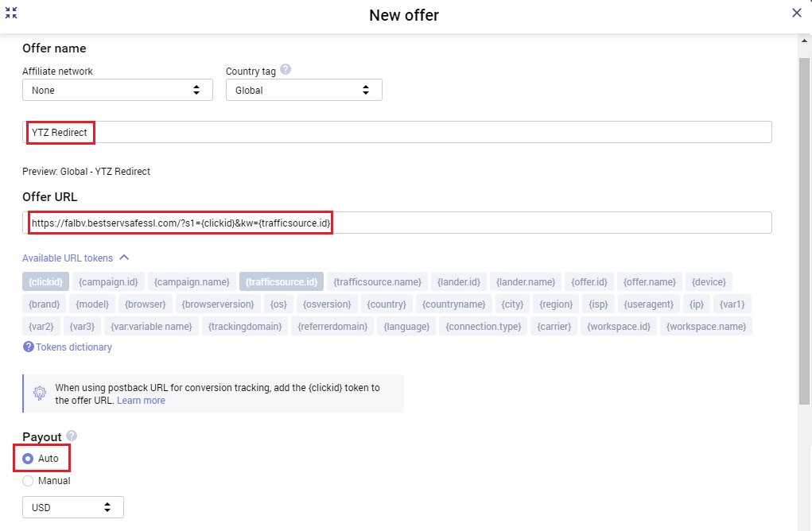The height and width of the screenshot is (531, 812).
Task: Close the New offer dialog
Action: coord(796,13)
